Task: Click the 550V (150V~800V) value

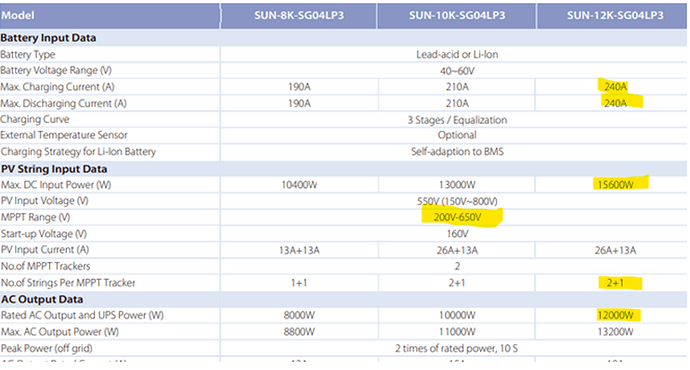Action: (x=457, y=201)
